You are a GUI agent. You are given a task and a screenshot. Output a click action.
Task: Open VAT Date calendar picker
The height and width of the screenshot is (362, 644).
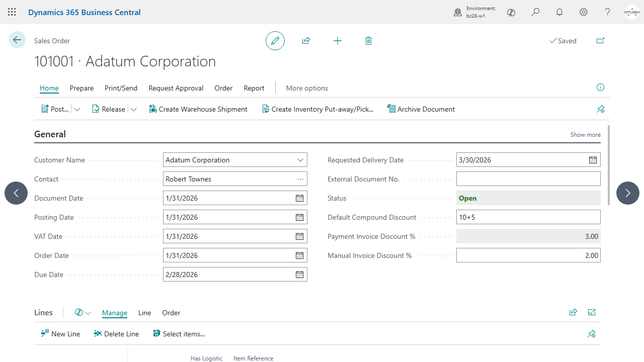pos(299,236)
